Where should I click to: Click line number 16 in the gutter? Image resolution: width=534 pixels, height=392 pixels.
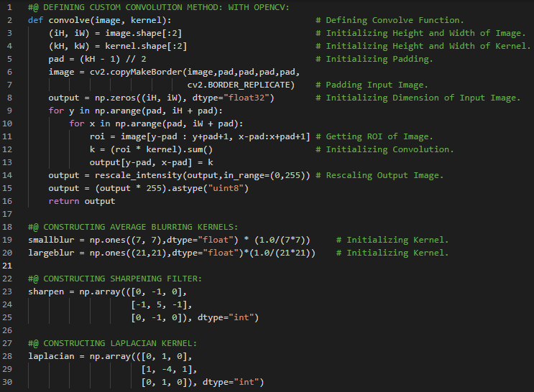10,214
